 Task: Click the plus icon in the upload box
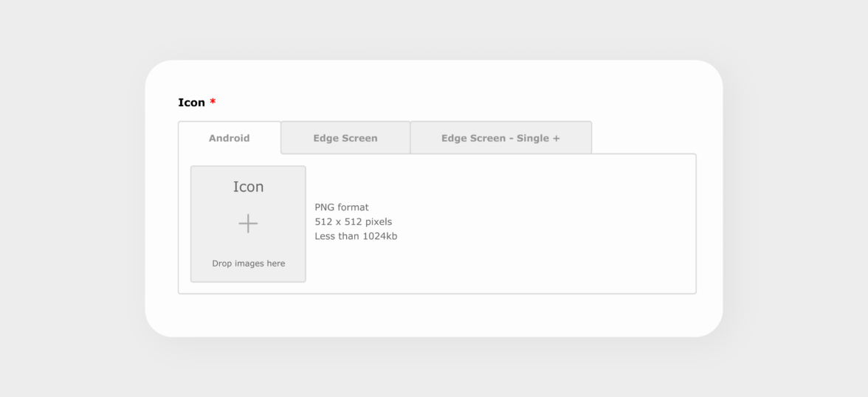[x=248, y=224]
